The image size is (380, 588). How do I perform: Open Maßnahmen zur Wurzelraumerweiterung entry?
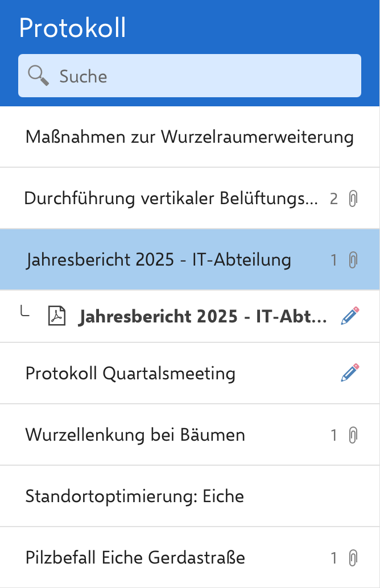pyautogui.click(x=189, y=137)
